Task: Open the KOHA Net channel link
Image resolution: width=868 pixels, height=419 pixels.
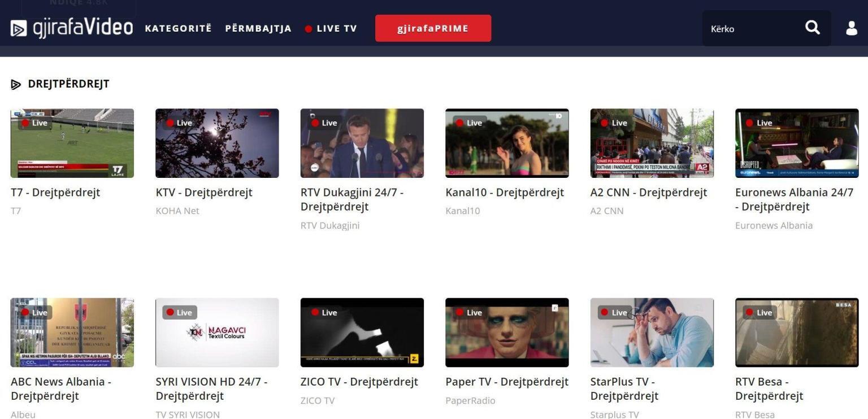Action: (x=177, y=211)
